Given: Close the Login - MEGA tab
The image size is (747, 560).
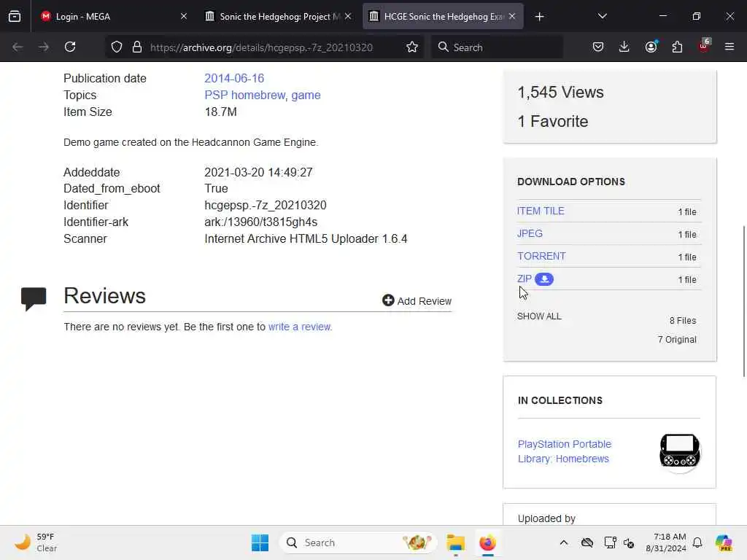Looking at the screenshot, I should (183, 17).
